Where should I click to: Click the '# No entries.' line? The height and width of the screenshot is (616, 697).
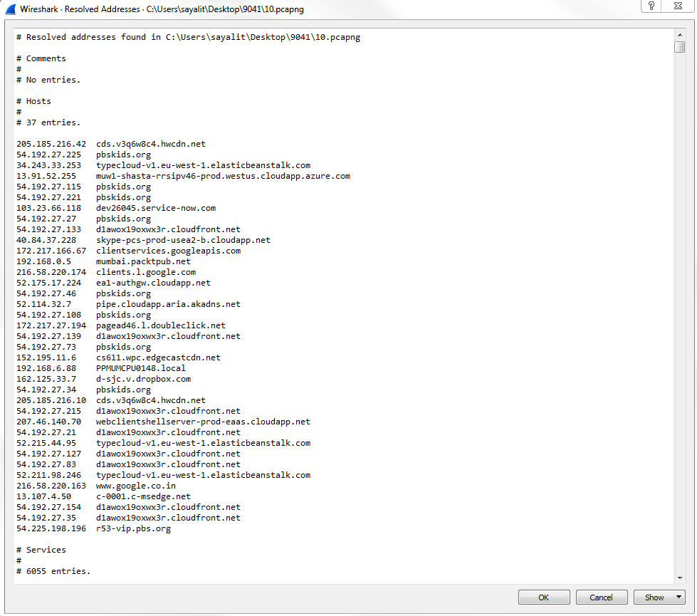pos(48,80)
